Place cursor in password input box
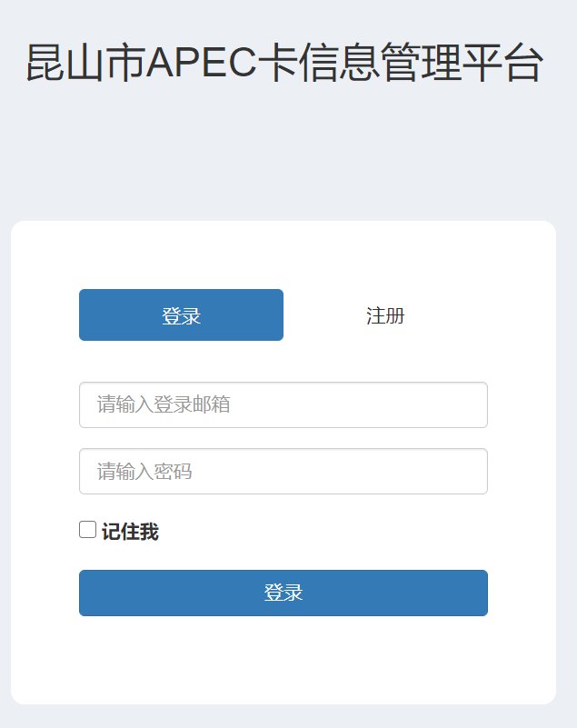The width and height of the screenshot is (577, 728). pyautogui.click(x=284, y=472)
